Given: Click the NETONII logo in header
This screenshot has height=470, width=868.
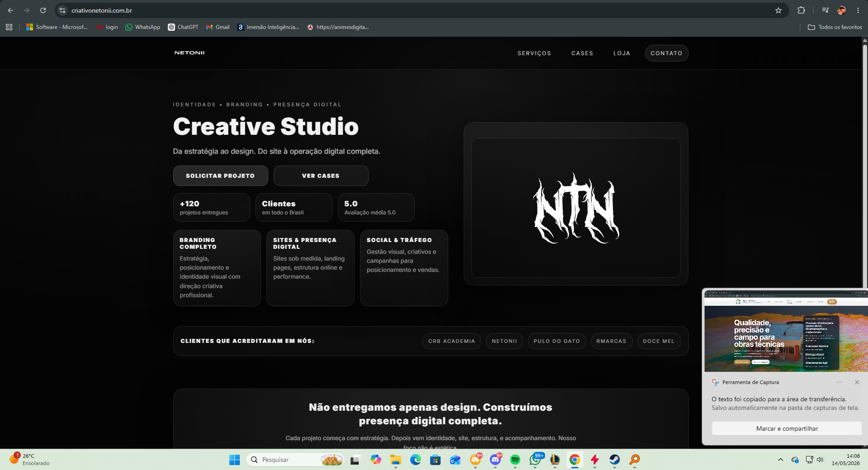Looking at the screenshot, I should click(x=190, y=53).
